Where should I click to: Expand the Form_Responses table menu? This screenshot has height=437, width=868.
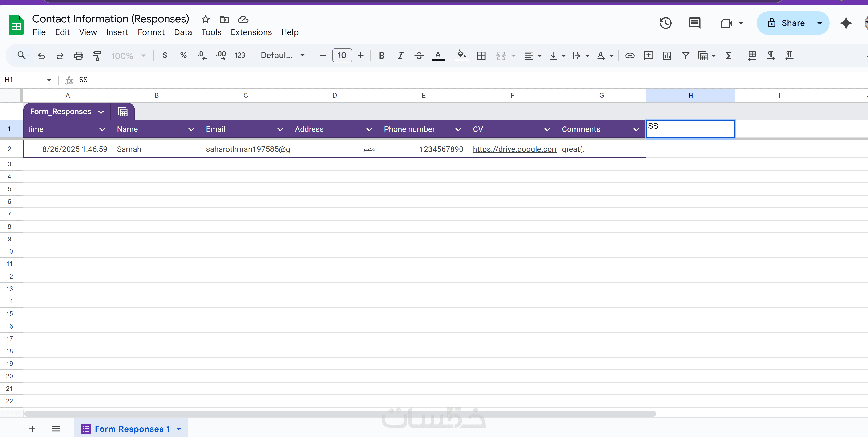pos(101,112)
